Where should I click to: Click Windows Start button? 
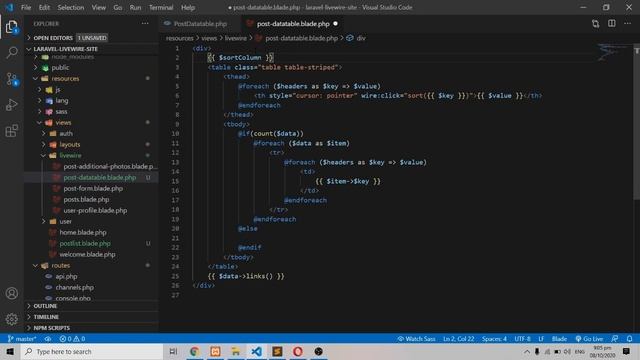pyautogui.click(x=10, y=351)
